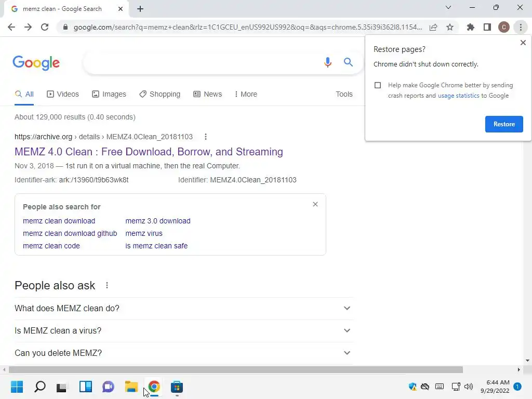Select the All results tab
The width and height of the screenshot is (532, 399).
click(24, 95)
